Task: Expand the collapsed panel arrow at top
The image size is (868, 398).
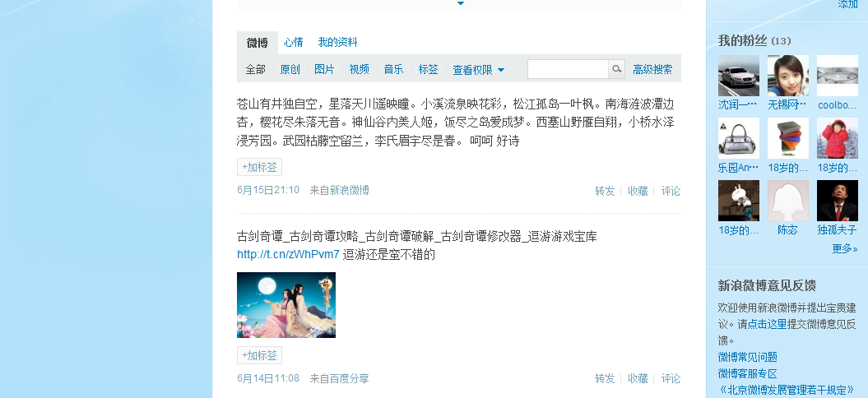Action: (460, 3)
